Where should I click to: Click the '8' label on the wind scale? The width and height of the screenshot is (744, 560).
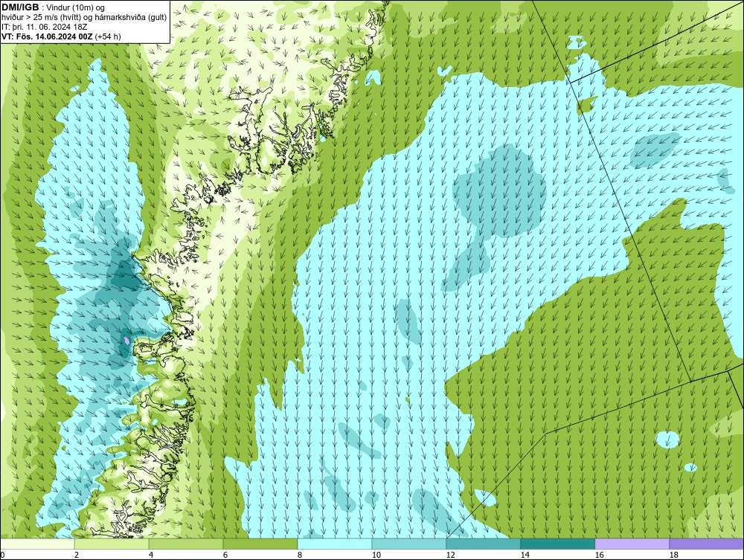point(300,555)
